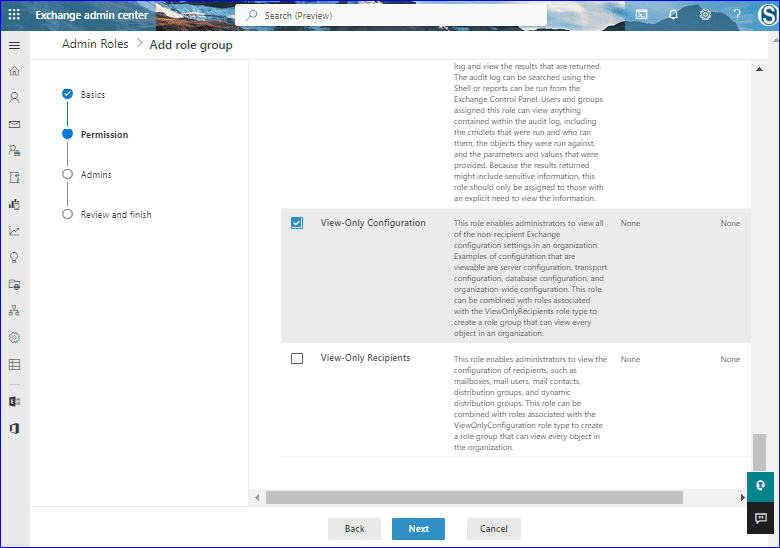The image size is (780, 548).
Task: Click the Search (Preview) field
Action: pyautogui.click(x=390, y=15)
